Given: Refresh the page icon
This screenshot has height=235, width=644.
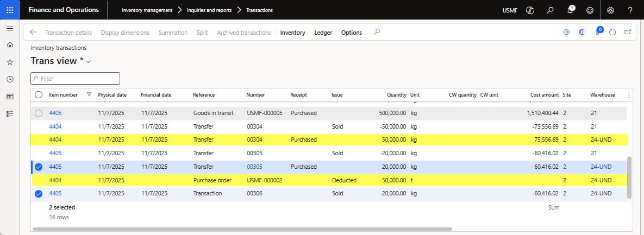Looking at the screenshot, I should coord(612,32).
